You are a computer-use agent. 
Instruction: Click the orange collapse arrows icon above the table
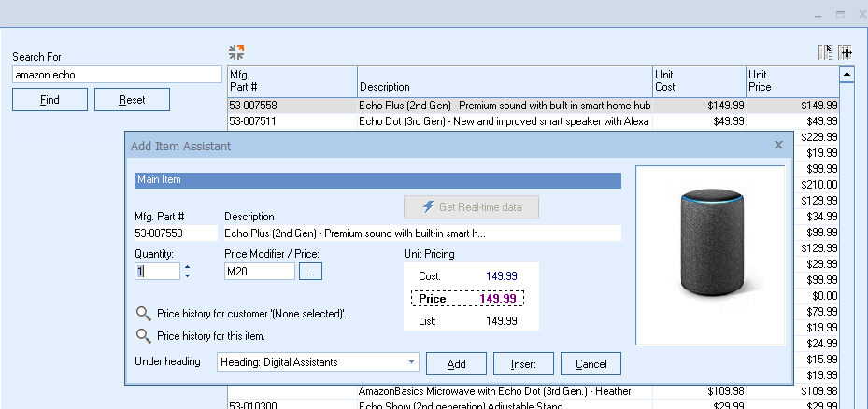236,52
